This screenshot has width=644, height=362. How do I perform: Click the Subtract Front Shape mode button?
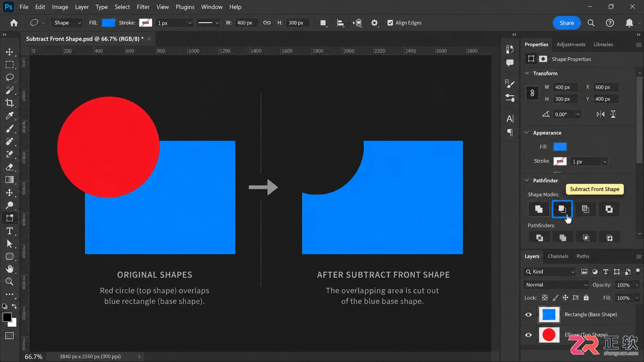pyautogui.click(x=562, y=209)
